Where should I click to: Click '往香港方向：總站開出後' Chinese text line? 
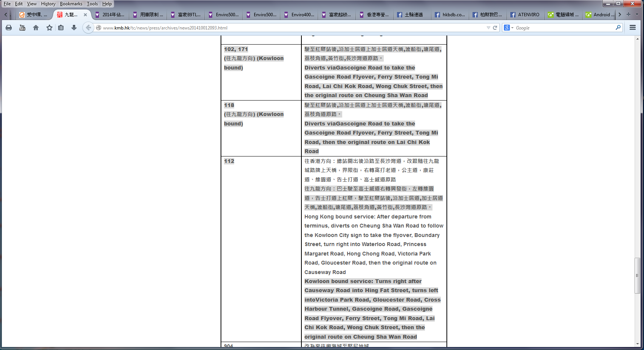pyautogui.click(x=372, y=161)
